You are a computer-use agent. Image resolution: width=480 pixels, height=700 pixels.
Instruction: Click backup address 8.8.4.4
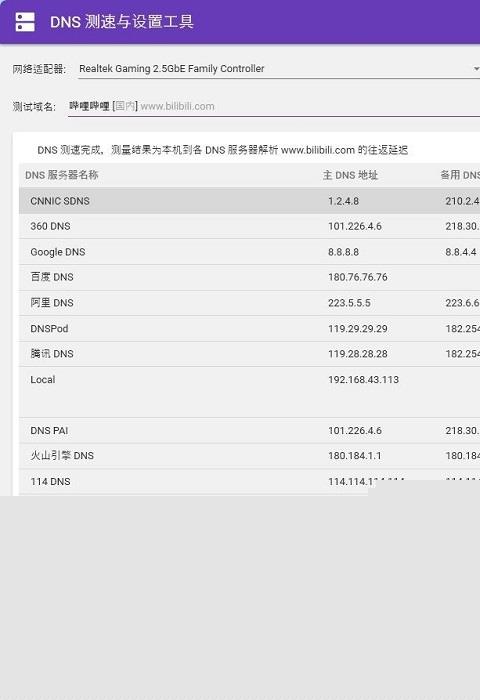461,252
